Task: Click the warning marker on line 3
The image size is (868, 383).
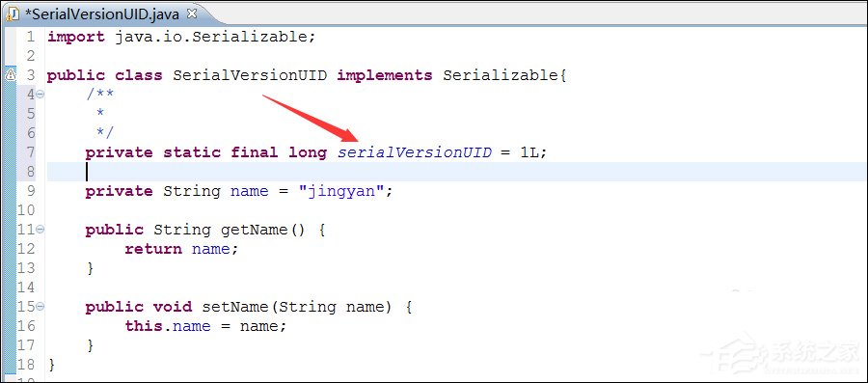Action: click(11, 74)
